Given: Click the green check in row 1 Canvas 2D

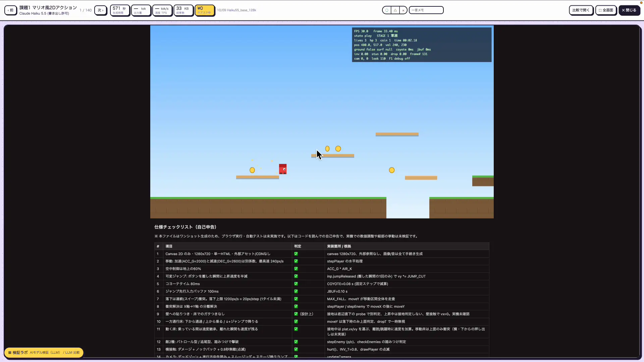Looking at the screenshot, I should [x=296, y=254].
